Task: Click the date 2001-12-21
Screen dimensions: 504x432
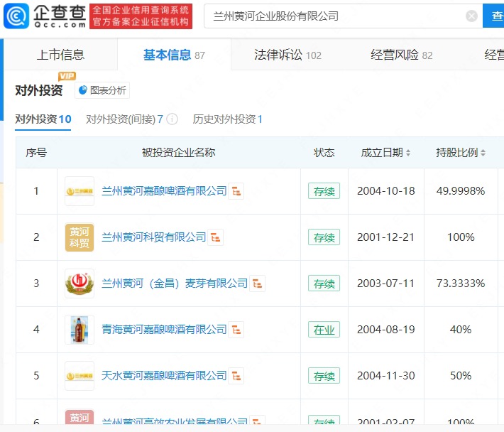Action: [385, 237]
